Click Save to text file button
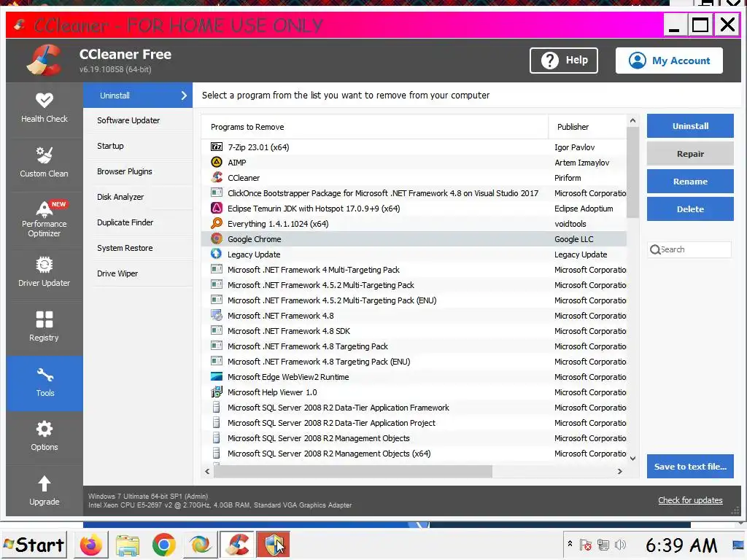 coord(690,467)
